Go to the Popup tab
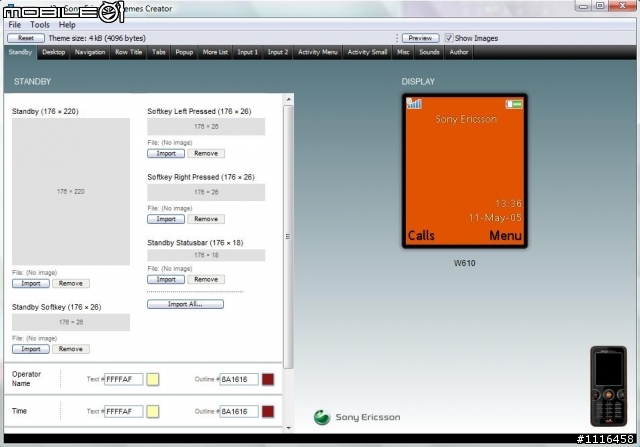 (184, 52)
